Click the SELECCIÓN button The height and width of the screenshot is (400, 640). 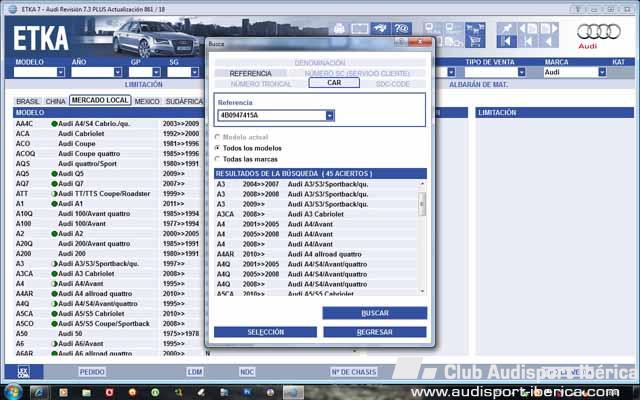pos(265,332)
